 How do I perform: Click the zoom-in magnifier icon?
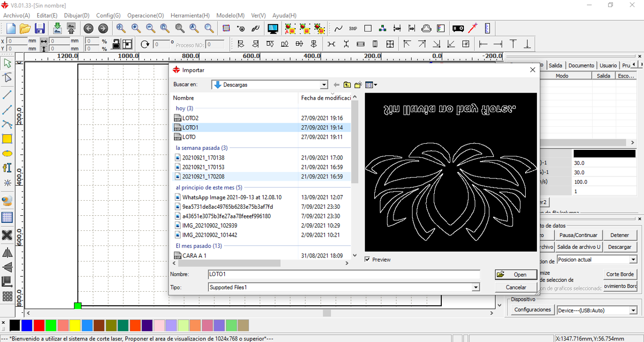pos(136,29)
